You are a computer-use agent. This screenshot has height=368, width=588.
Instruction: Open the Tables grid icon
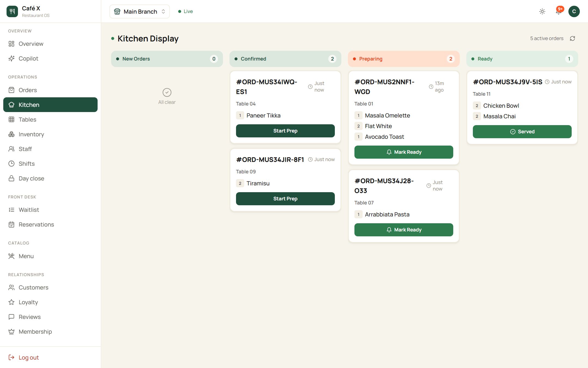click(11, 119)
